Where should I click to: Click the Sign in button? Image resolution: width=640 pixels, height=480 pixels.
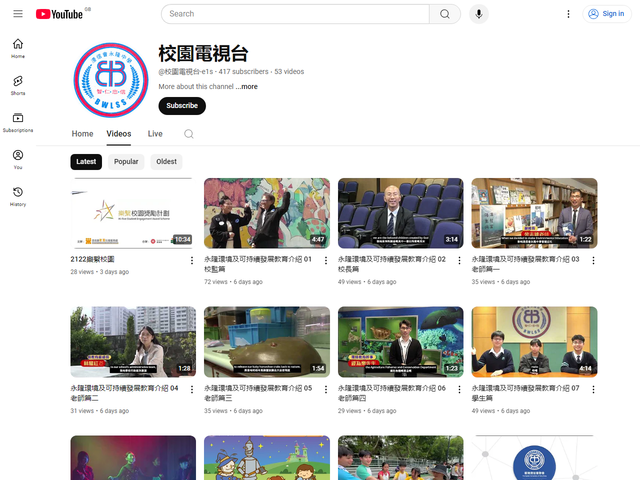point(606,14)
